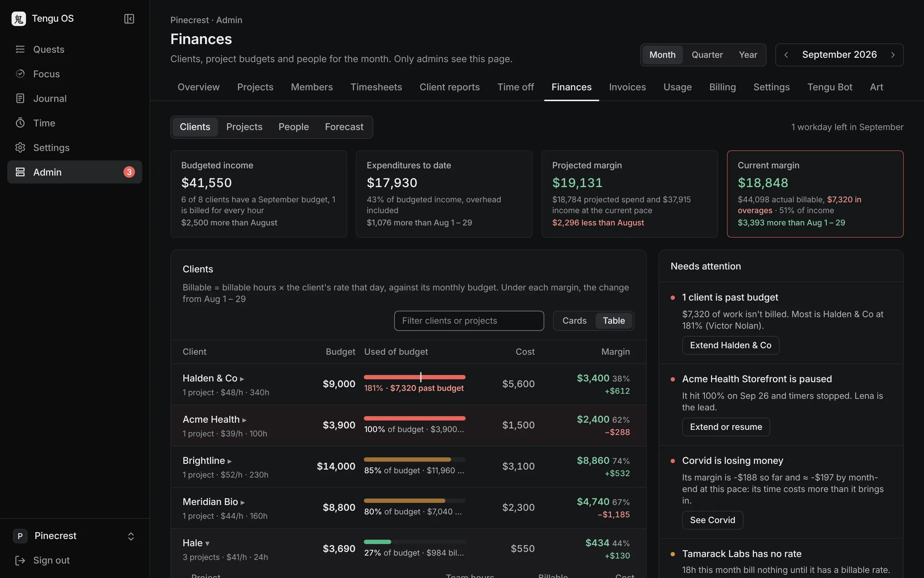Click Brightline 85% budget usage bar
924x578 pixels.
415,460
